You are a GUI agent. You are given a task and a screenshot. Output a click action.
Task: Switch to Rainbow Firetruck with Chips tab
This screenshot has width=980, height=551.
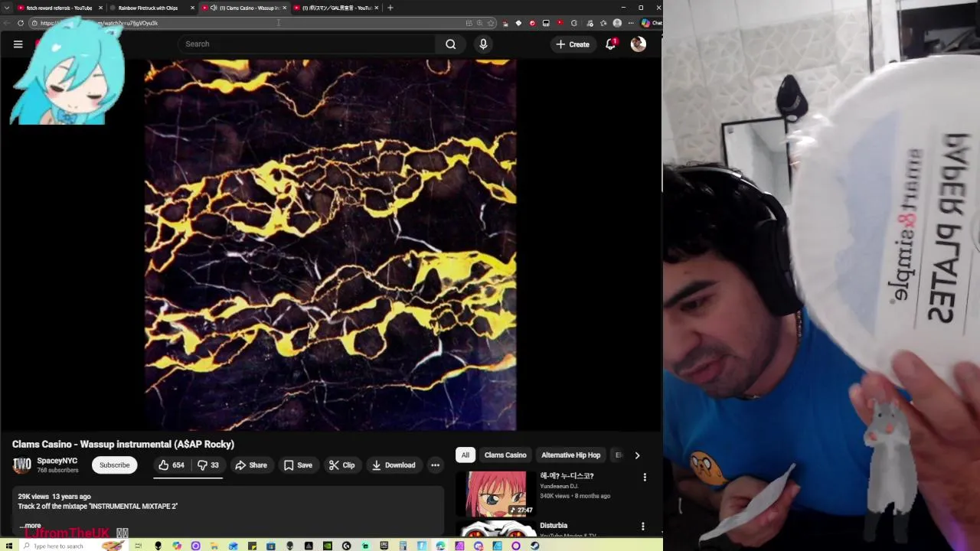(148, 8)
